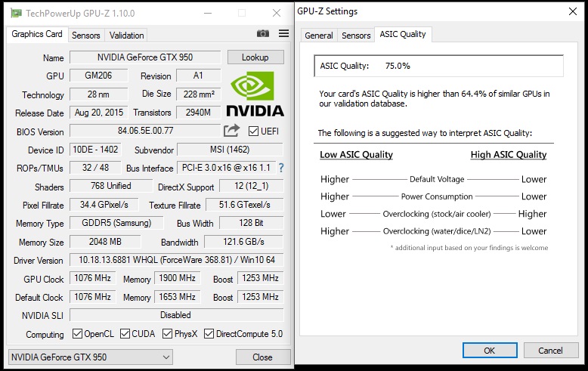Click the Bus Width value 128 Bit
Image resolution: width=588 pixels, height=371 pixels.
pos(251,223)
